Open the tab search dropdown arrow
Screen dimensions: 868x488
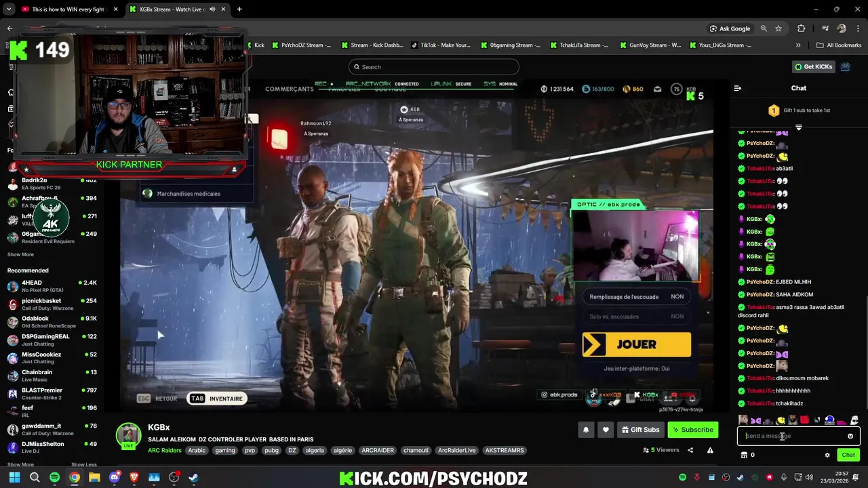click(x=9, y=9)
